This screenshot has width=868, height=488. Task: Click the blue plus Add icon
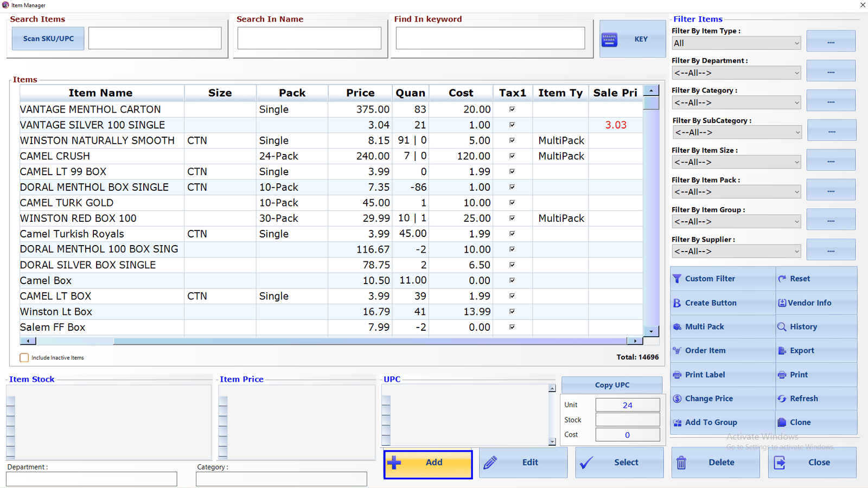coord(394,463)
